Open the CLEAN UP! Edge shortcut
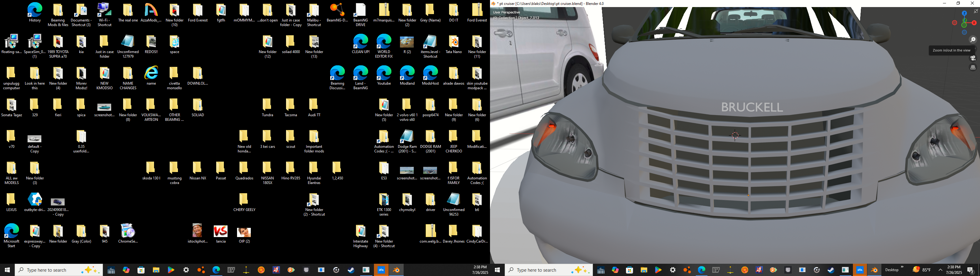The width and height of the screenshot is (980, 276). (x=360, y=44)
